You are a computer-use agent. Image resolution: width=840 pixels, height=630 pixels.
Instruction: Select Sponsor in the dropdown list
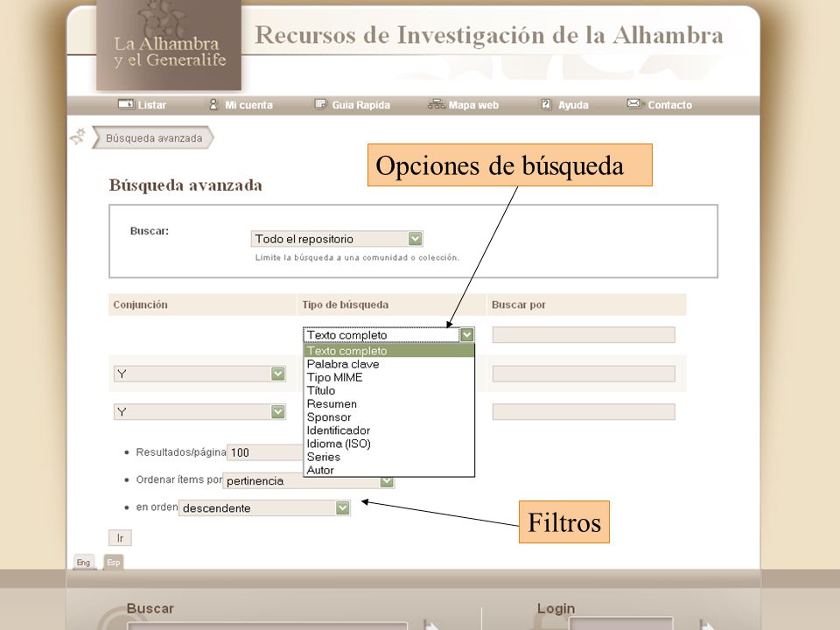pos(388,417)
